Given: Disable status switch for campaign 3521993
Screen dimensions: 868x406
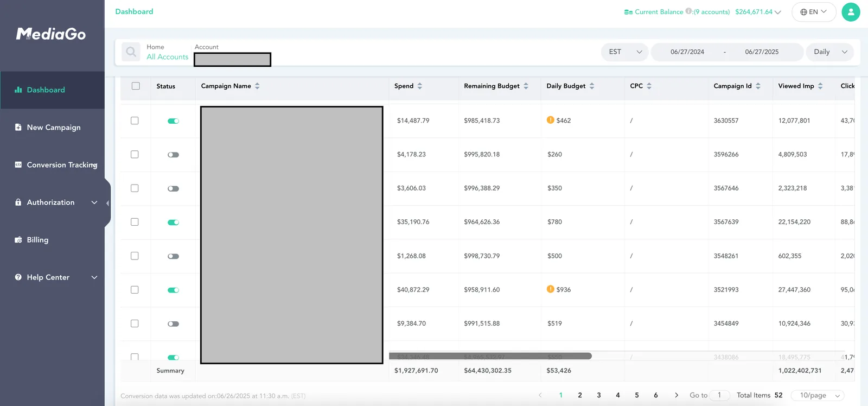Looking at the screenshot, I should coord(173,290).
